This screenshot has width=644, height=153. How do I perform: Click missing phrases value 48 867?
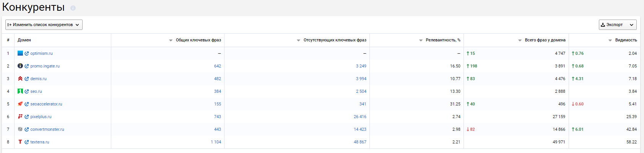tap(360, 142)
